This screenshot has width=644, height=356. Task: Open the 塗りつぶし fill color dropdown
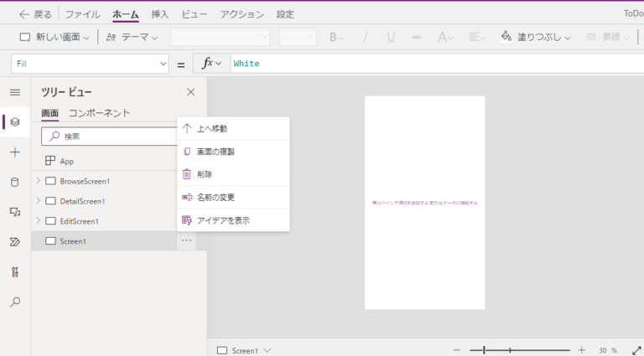pyautogui.click(x=536, y=38)
